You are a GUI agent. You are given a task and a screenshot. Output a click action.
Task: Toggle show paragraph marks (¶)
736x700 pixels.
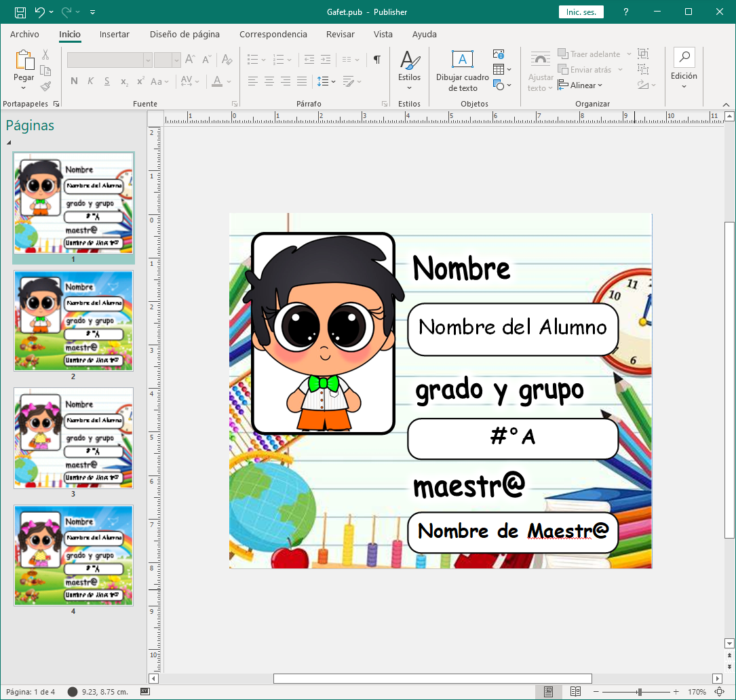pos(377,60)
